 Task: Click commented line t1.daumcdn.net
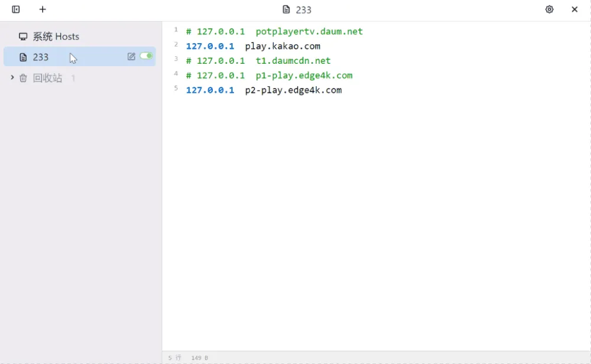(x=258, y=61)
